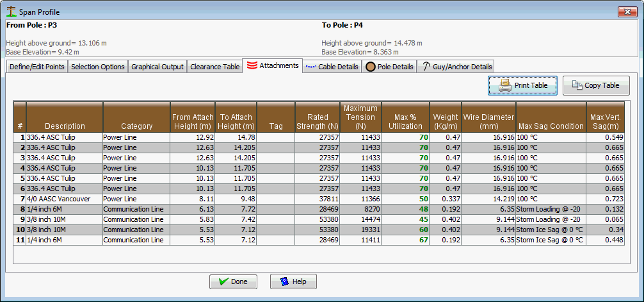Click the Maximum Tension (N) header
644x302 pixels.
360,117
